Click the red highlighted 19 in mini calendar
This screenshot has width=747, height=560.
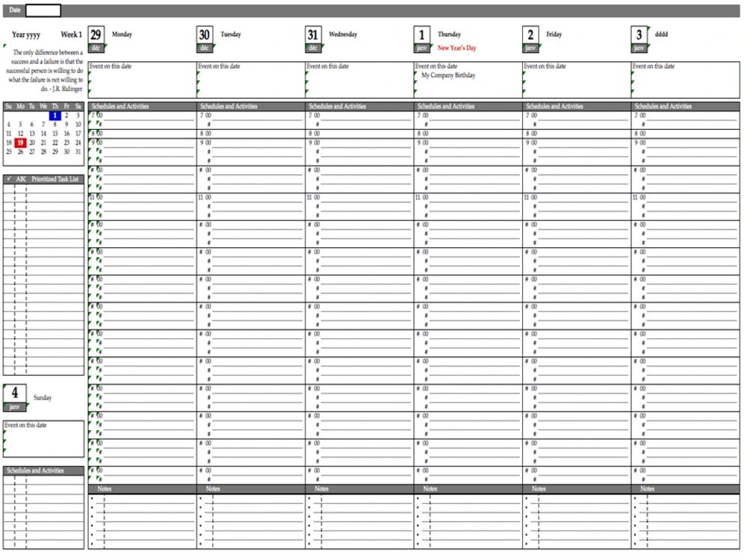click(x=20, y=143)
